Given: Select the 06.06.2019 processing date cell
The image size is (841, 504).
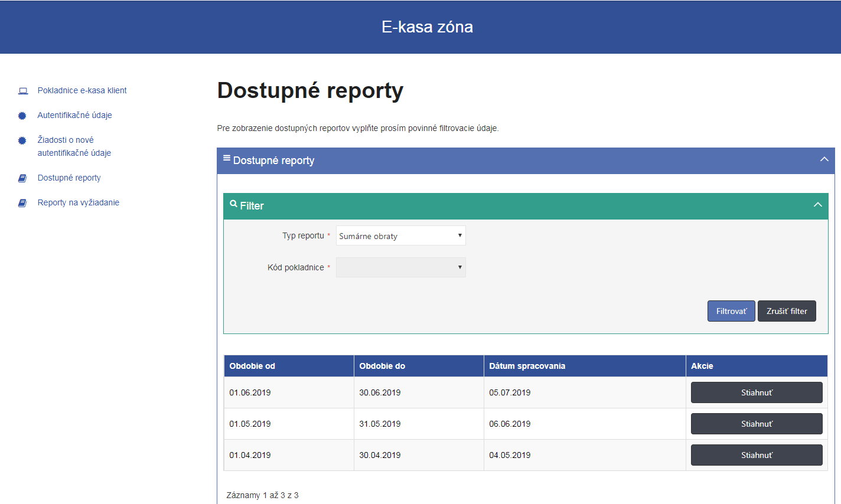Looking at the screenshot, I should tap(585, 424).
